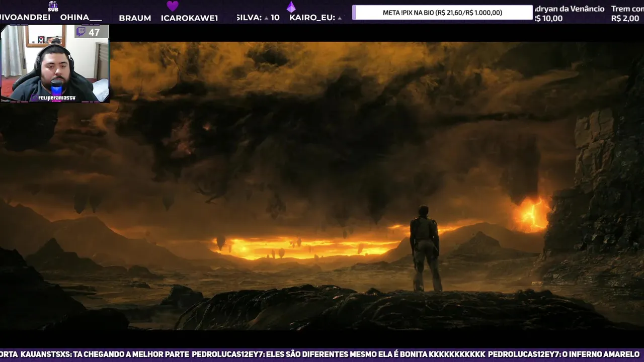Click the Twitch icon beside FELIPEFARIASTV name
The height and width of the screenshot is (362, 644).
[x=35, y=98]
